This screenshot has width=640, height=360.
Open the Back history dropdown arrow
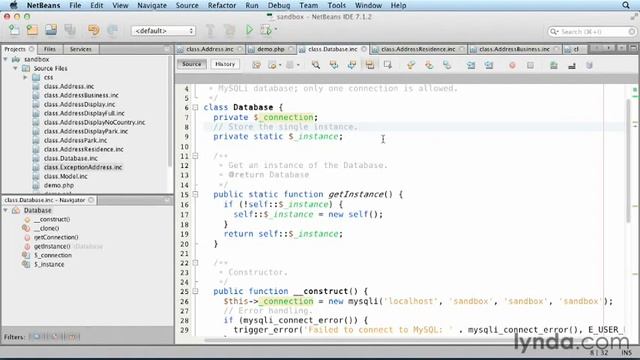(x=280, y=65)
